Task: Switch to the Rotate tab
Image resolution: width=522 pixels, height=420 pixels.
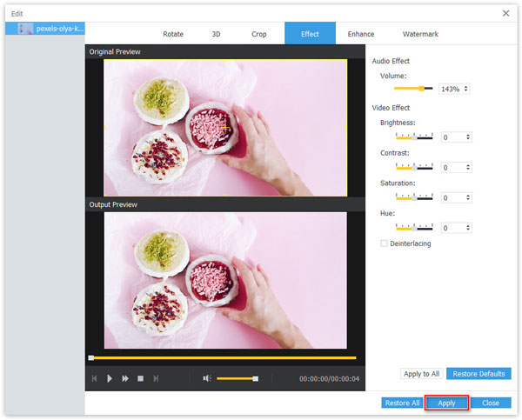Action: 173,34
